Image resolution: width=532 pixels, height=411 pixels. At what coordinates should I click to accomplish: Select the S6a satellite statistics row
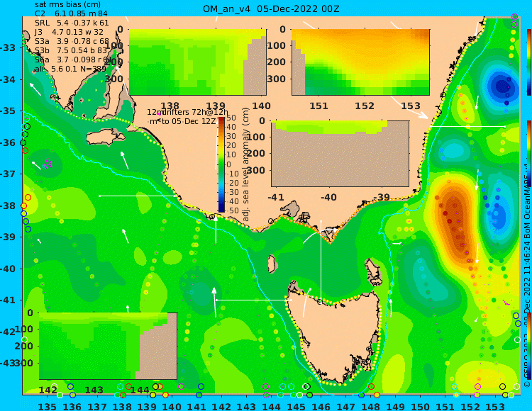pos(73,60)
